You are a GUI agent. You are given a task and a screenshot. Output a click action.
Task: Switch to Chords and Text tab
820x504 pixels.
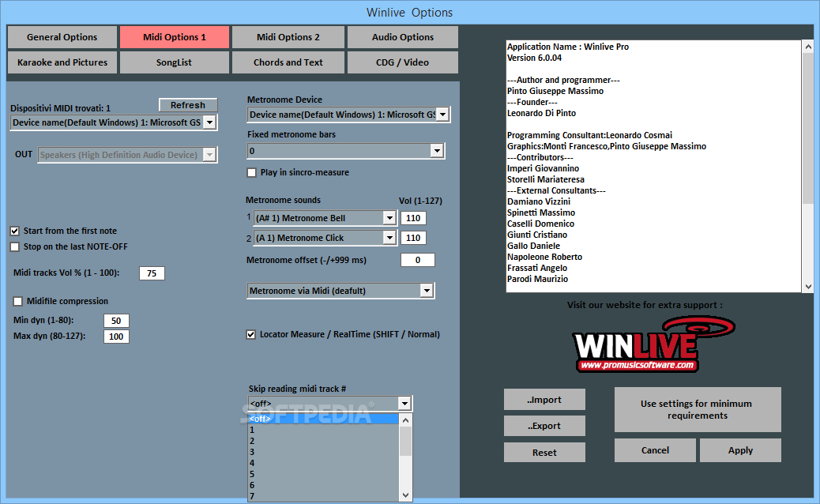click(x=288, y=62)
